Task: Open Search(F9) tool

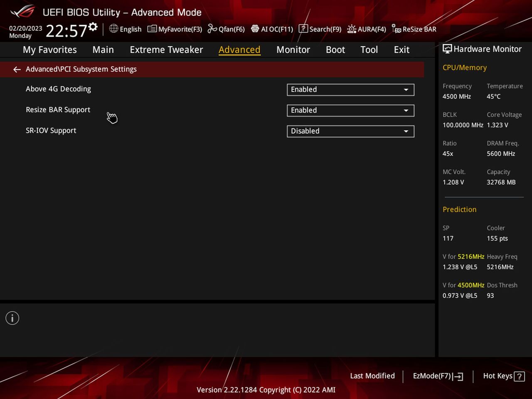Action: click(x=320, y=29)
